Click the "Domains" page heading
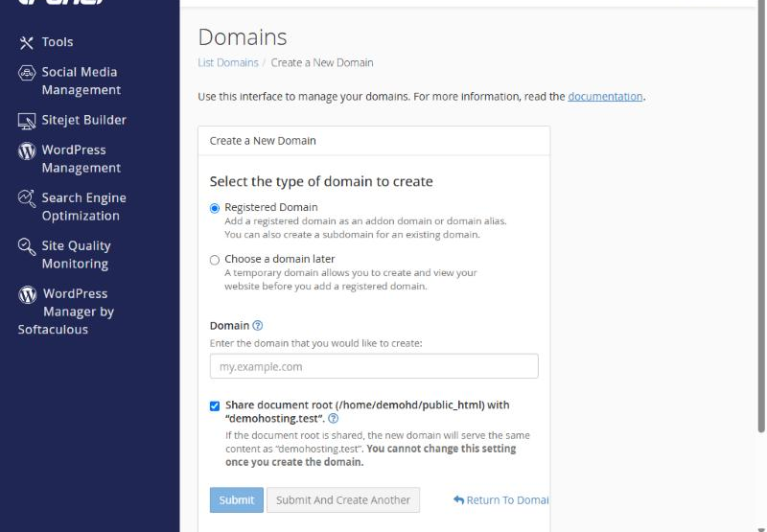The image size is (767, 532). coord(243,37)
